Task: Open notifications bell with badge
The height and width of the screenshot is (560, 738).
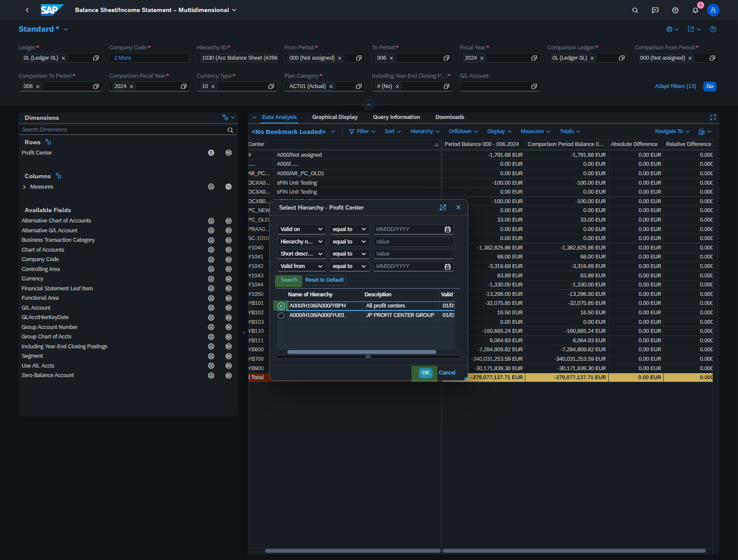Action: 695,10
